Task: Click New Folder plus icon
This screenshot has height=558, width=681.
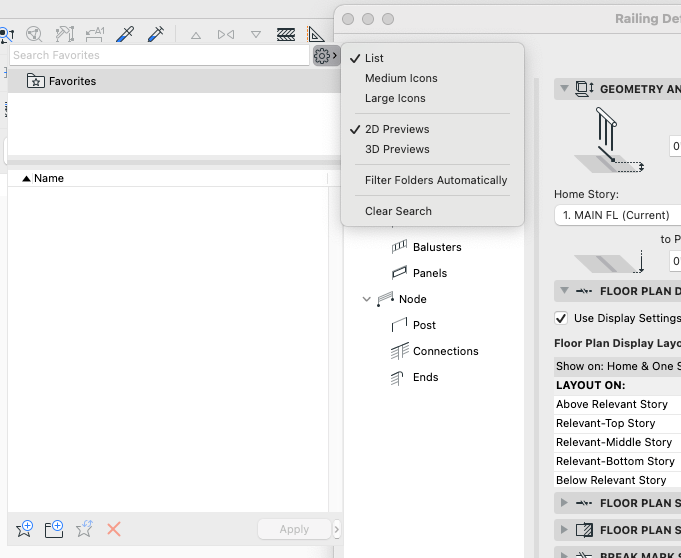Action: click(54, 529)
